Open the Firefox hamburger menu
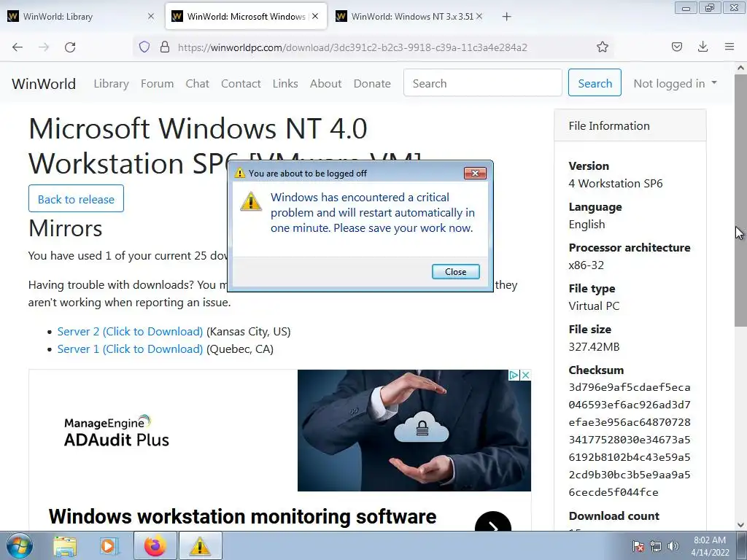 pyautogui.click(x=729, y=47)
